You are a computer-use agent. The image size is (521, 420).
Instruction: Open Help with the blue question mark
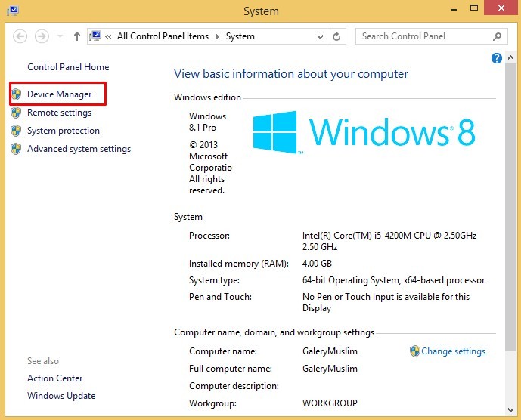pyautogui.click(x=496, y=58)
